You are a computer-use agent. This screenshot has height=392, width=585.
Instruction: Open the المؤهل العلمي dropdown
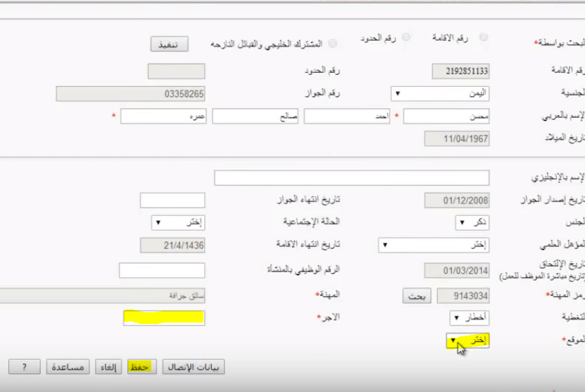coord(434,245)
